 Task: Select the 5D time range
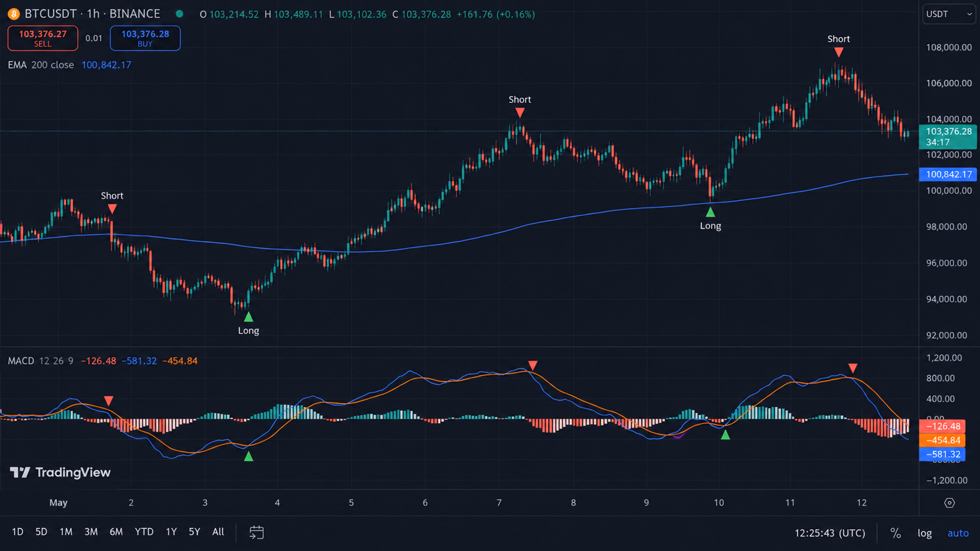pyautogui.click(x=41, y=532)
